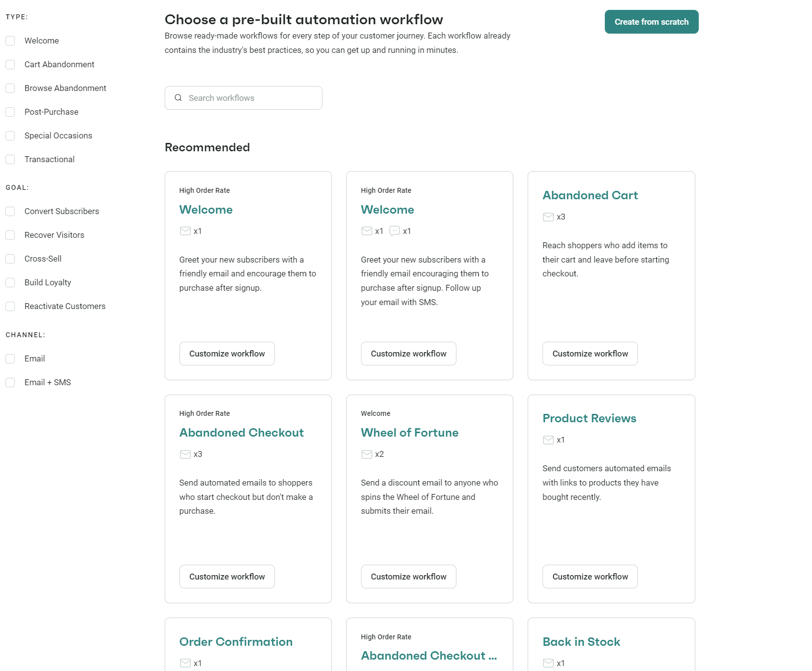
Task: Click the envelope icon on the Back in Stock card
Action: click(548, 663)
